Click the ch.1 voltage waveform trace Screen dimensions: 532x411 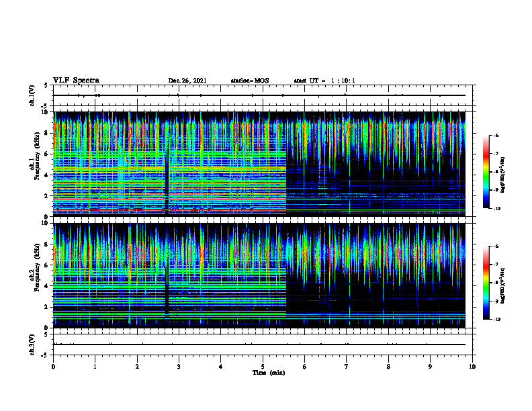[259, 95]
